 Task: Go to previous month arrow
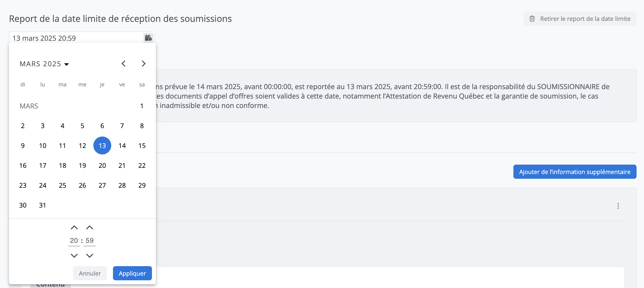[x=123, y=64]
